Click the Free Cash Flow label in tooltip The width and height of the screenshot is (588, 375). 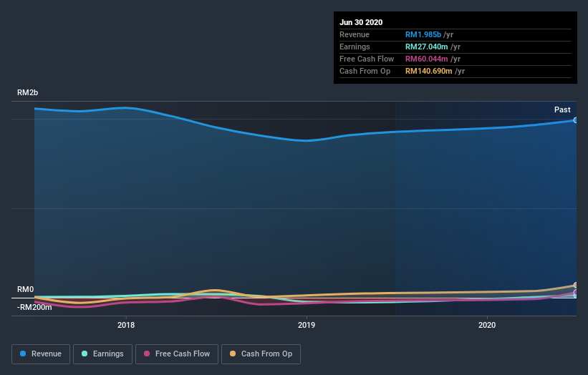(367, 59)
